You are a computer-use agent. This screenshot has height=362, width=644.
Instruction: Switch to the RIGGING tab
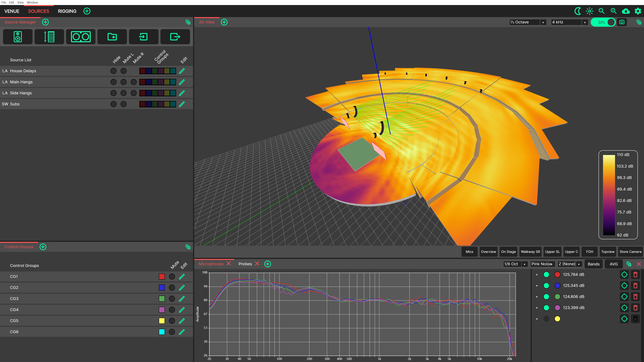point(67,11)
